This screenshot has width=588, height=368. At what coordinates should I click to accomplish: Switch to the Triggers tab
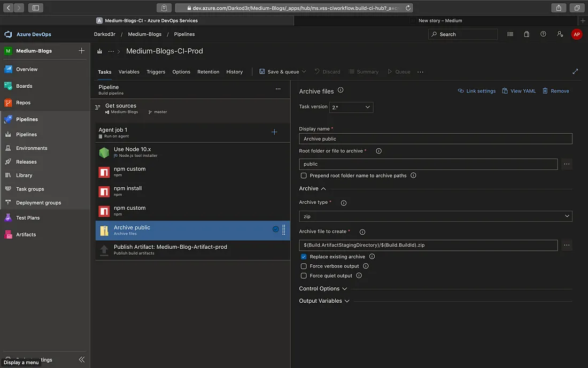pyautogui.click(x=156, y=72)
